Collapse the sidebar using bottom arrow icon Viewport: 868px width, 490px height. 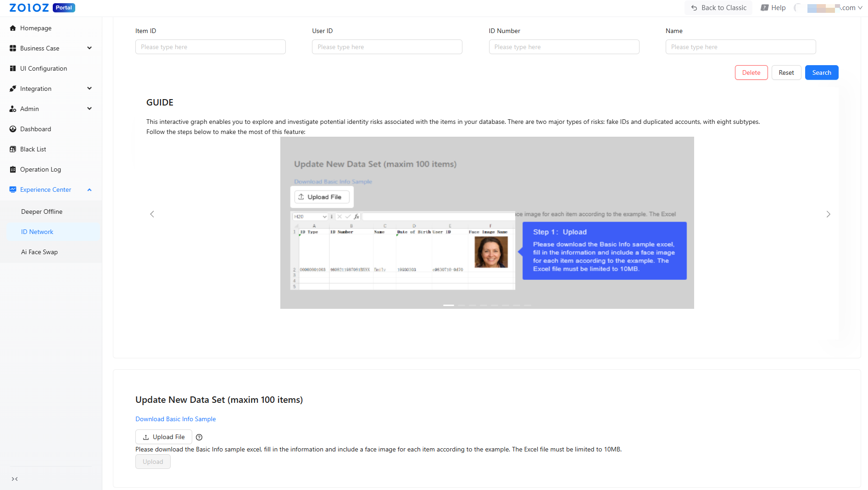pos(15,479)
